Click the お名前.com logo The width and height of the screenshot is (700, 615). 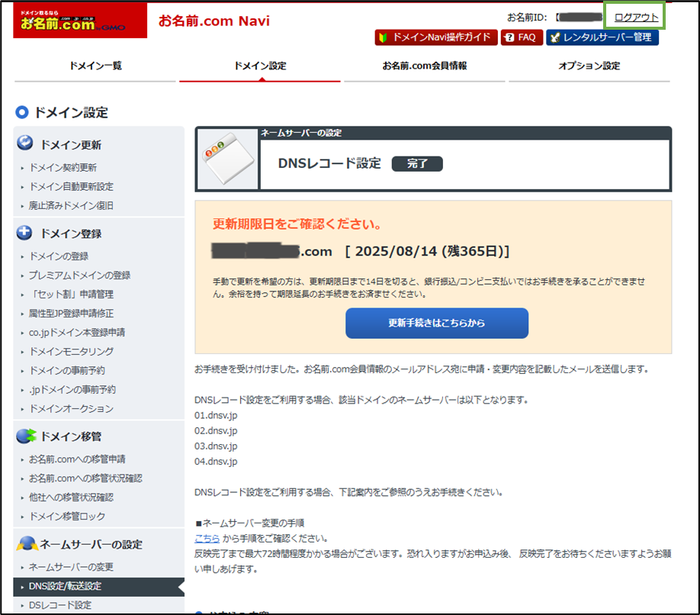(x=80, y=21)
